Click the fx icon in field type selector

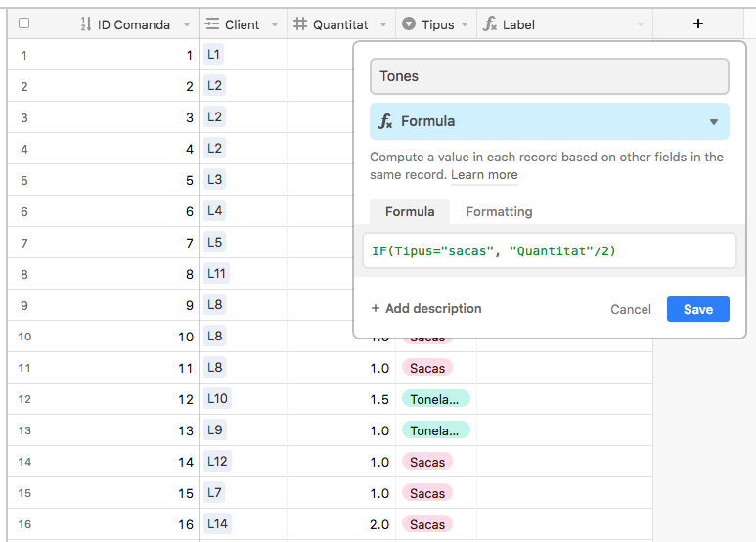[385, 121]
